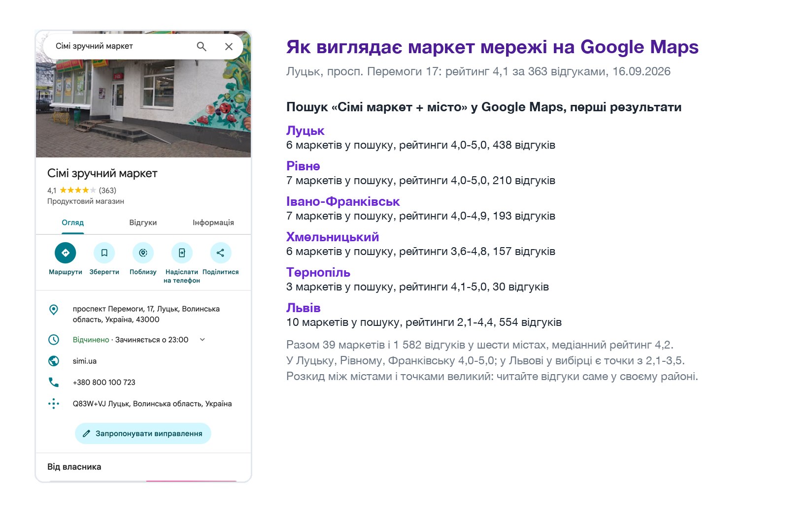Open the storefront photo of the market
Screen dimensions: 812x512
point(143,108)
